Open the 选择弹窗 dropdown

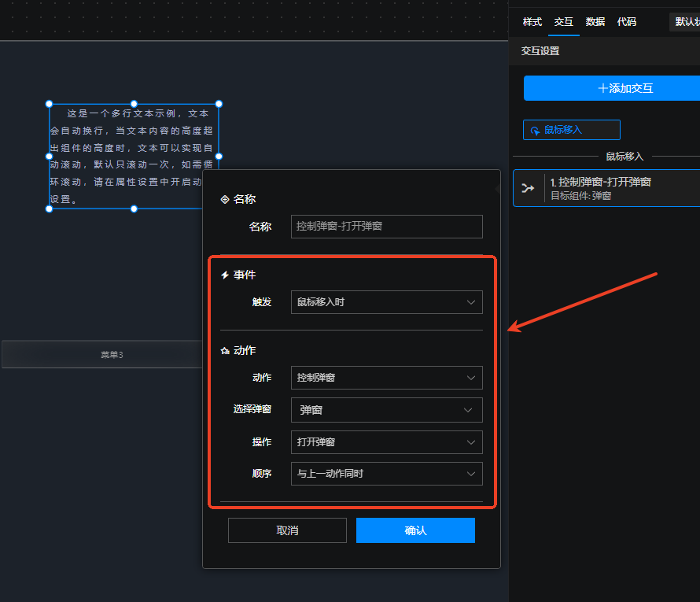click(386, 410)
